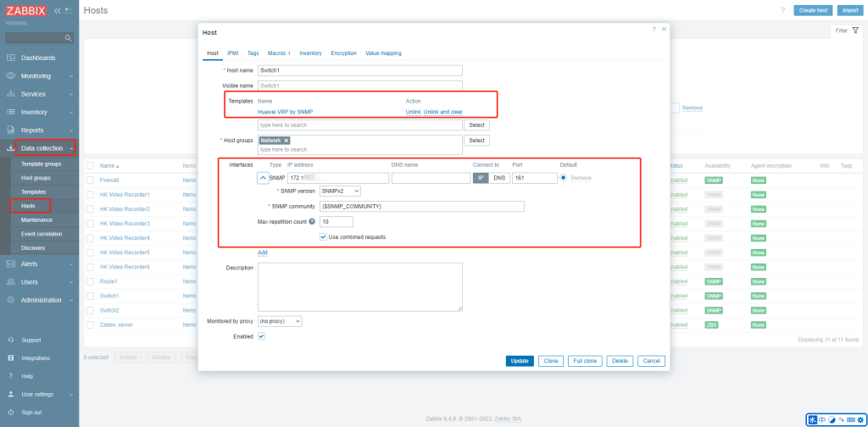Click the Support headset icon
This screenshot has height=427, width=868.
click(x=10, y=341)
